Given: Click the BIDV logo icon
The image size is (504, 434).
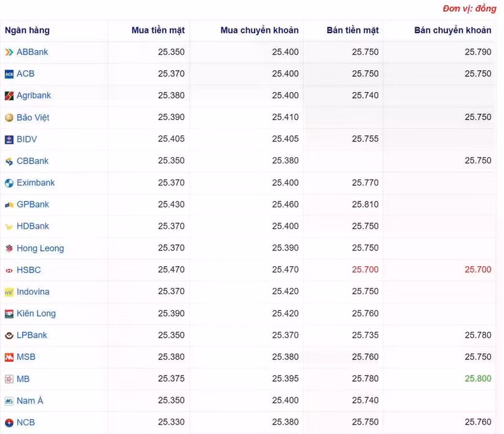Looking at the screenshot, I should coord(9,139).
